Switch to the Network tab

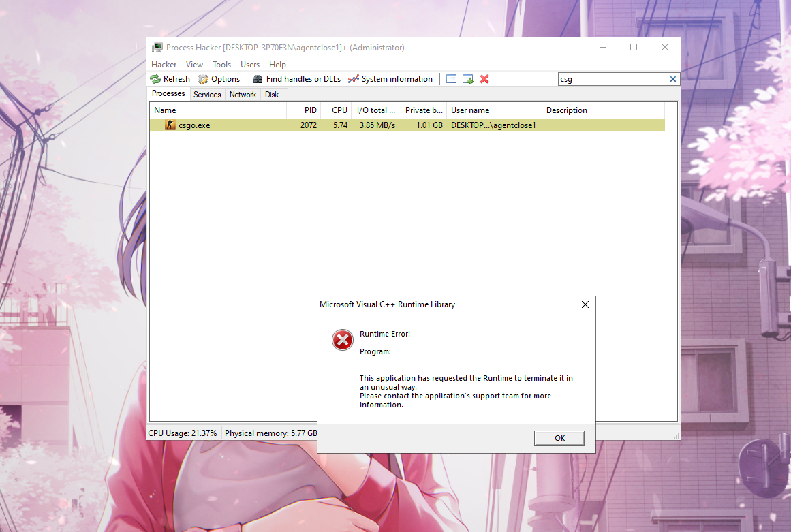[243, 95]
